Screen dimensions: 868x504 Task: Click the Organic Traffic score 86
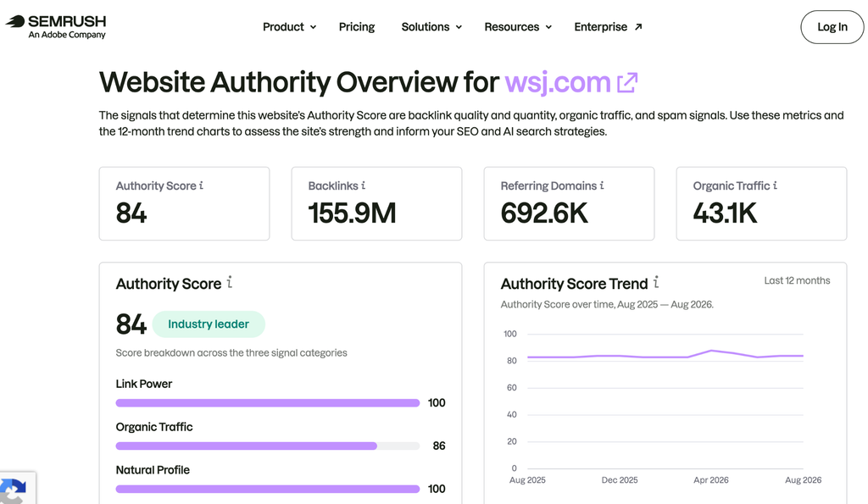(439, 446)
